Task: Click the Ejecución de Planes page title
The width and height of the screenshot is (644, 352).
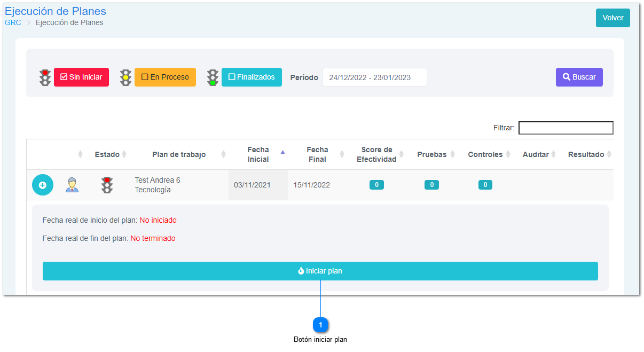Action: 56,11
